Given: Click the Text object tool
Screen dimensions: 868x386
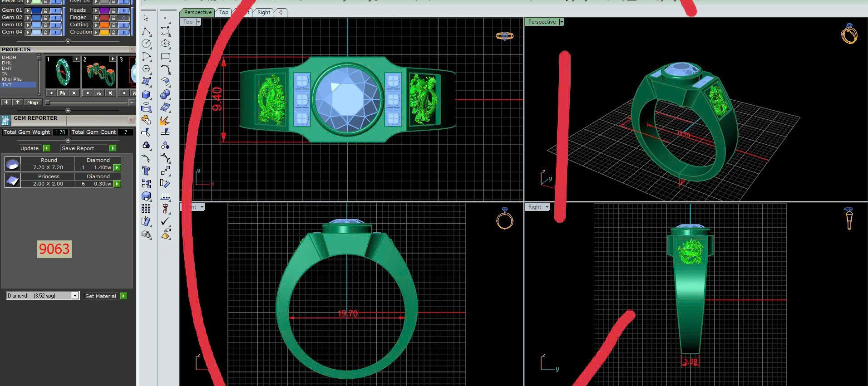Looking at the screenshot, I should pos(146,171).
